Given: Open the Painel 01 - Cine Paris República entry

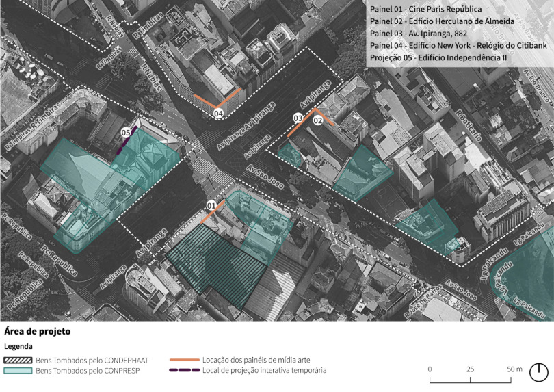Looking at the screenshot, I should tap(425, 10).
